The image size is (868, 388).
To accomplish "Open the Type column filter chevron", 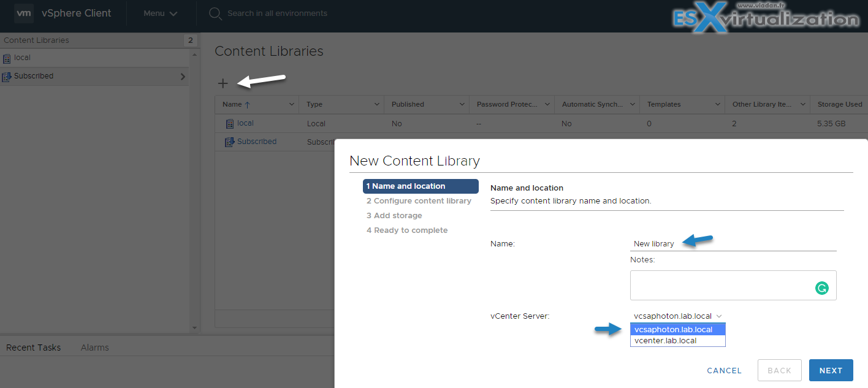I will (x=376, y=105).
